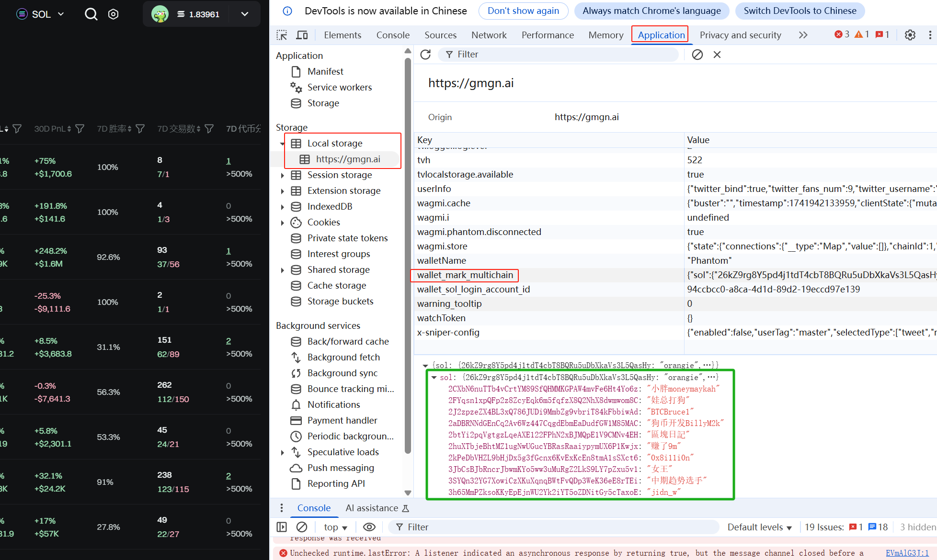Open Back/forward cache item
The width and height of the screenshot is (937, 560).
click(x=348, y=341)
